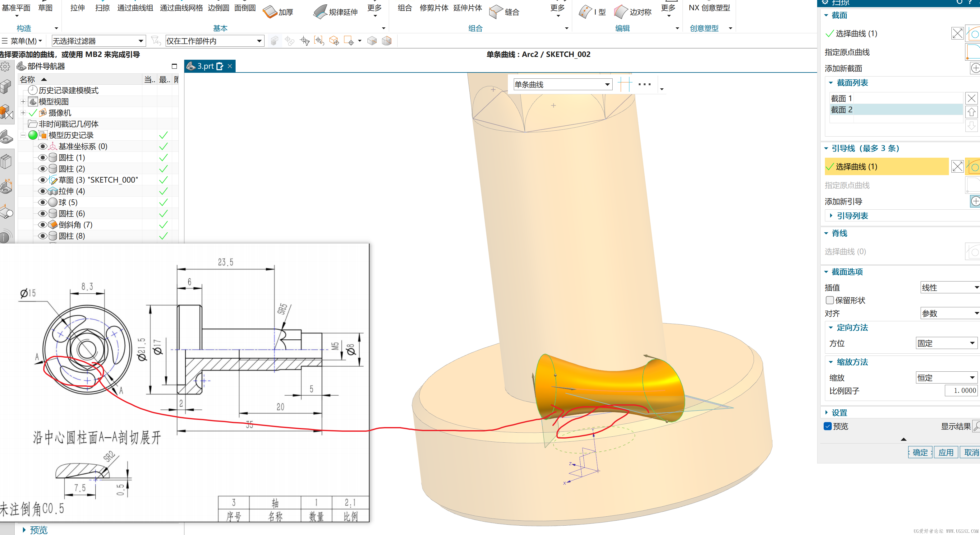
Task: Click the 加厚 (Thicken) tool icon
Action: (x=269, y=12)
